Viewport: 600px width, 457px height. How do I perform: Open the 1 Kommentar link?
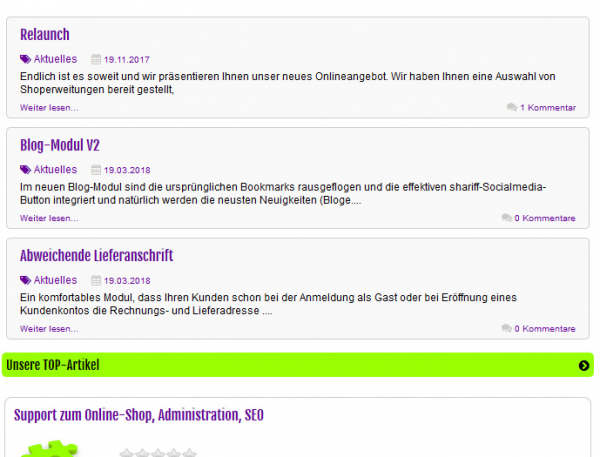pos(548,108)
